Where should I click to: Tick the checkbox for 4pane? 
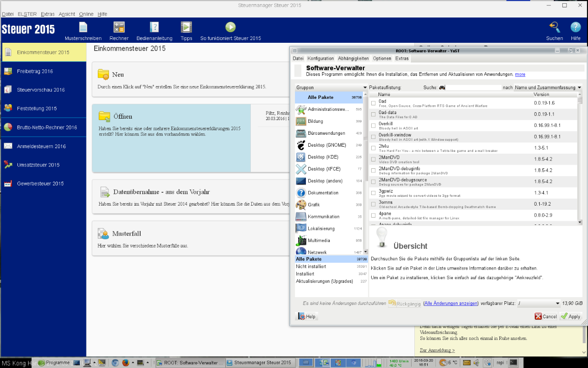coord(373,216)
